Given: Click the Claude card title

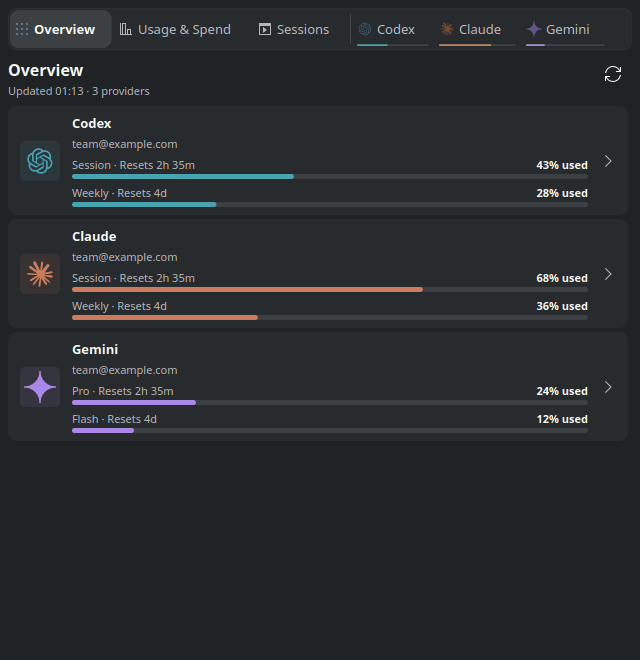Looking at the screenshot, I should 94,237.
